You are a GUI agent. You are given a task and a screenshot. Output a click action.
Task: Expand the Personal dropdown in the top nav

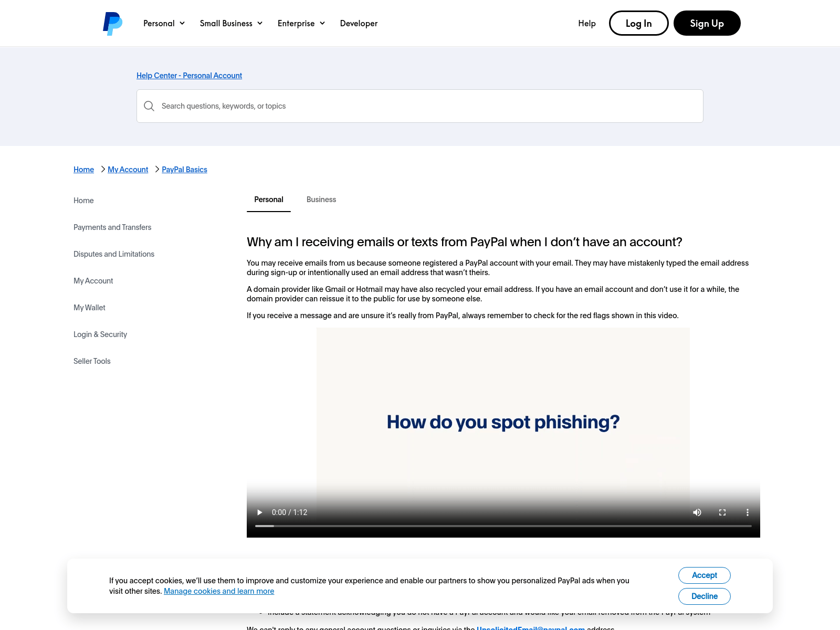(164, 23)
